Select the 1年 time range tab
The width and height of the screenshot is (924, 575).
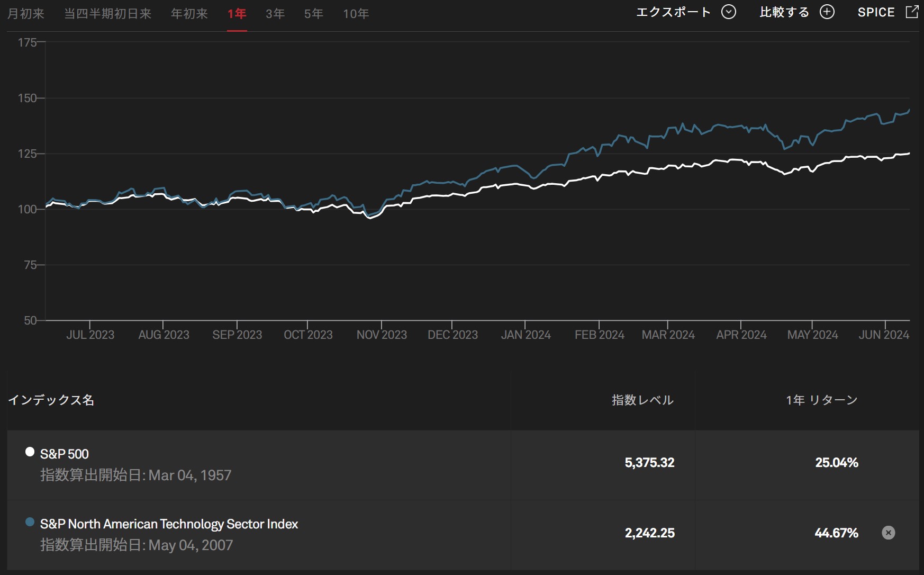(x=237, y=14)
